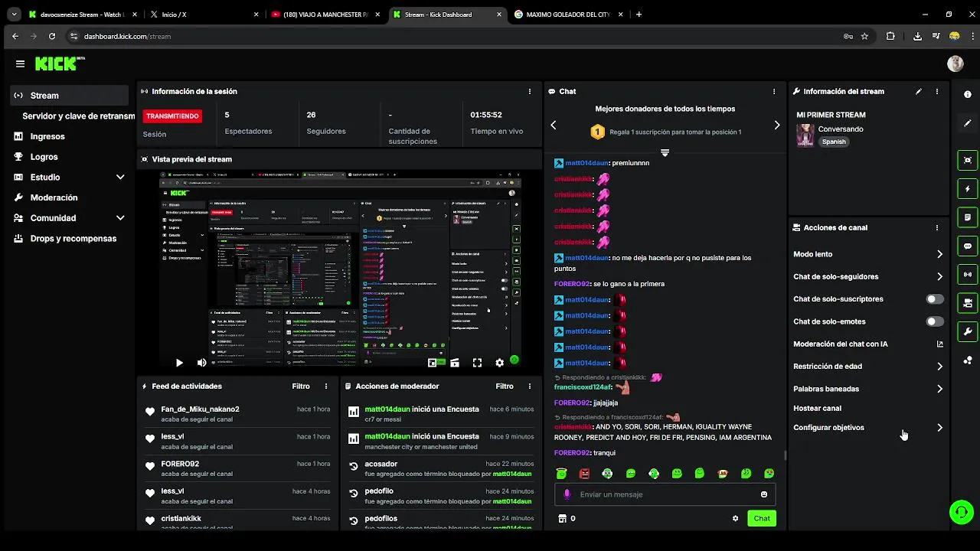
Task: Open chat settings gear next to Chat button
Action: [x=735, y=518]
